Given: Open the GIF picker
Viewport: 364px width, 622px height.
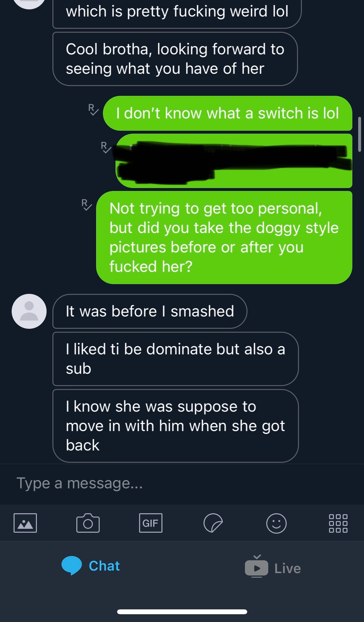Looking at the screenshot, I should (x=150, y=523).
